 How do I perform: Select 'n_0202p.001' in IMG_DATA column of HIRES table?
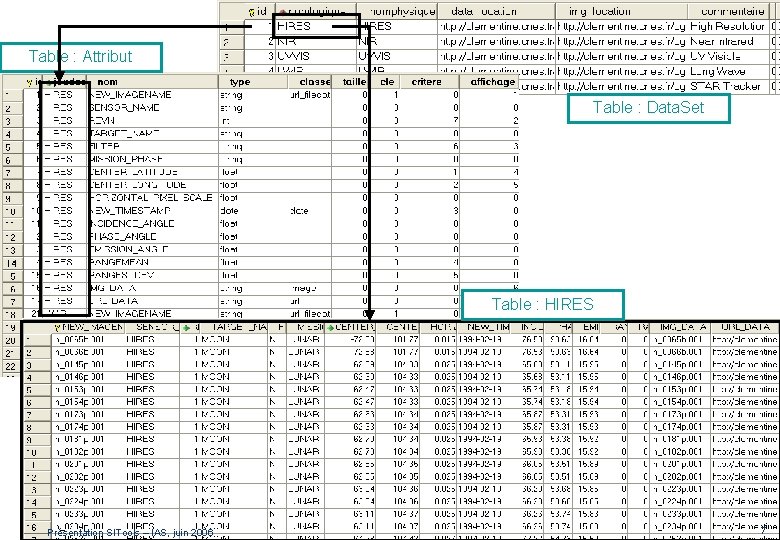(680, 476)
